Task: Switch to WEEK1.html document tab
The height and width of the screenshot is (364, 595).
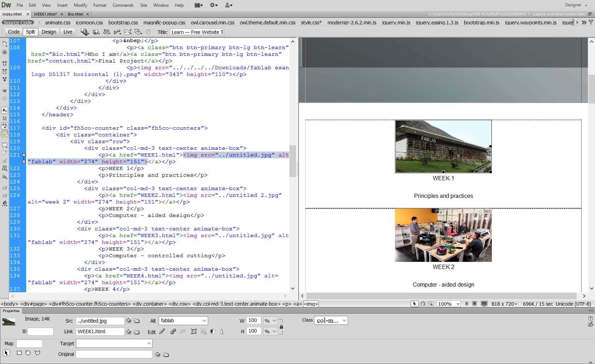Action: [46, 14]
